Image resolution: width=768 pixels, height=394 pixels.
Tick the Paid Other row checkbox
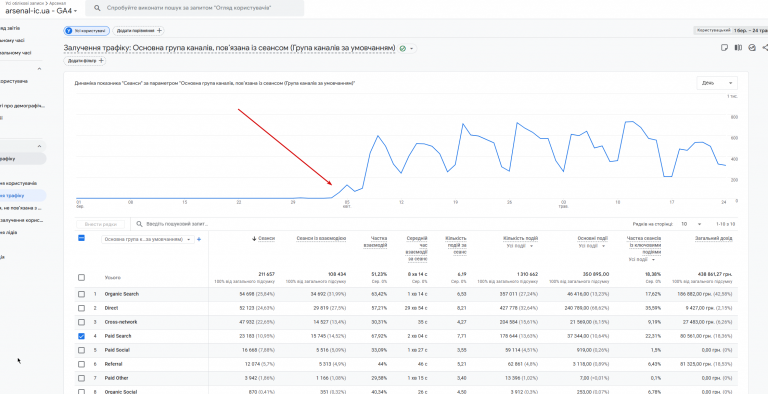(81, 378)
